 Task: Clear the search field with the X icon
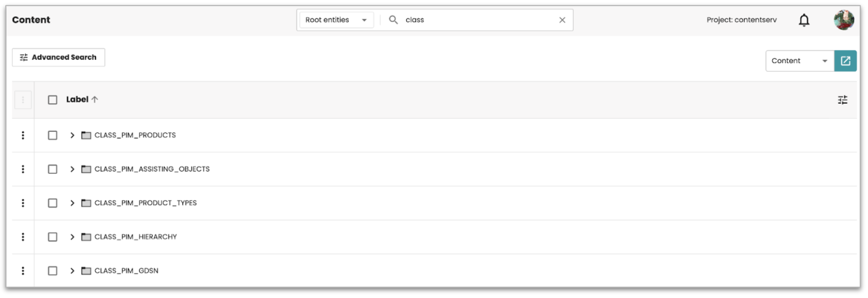563,20
